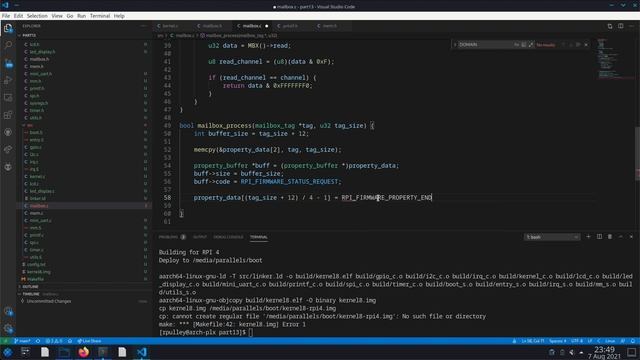
Task: Expand the replace toggle in find widget
Action: [x=455, y=44]
